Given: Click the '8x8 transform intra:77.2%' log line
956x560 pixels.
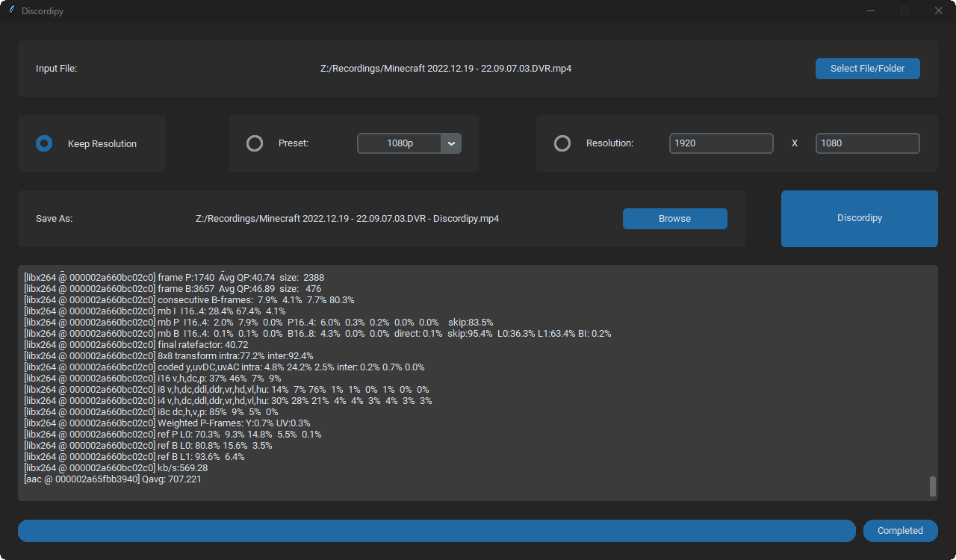Looking at the screenshot, I should pyautogui.click(x=169, y=356).
